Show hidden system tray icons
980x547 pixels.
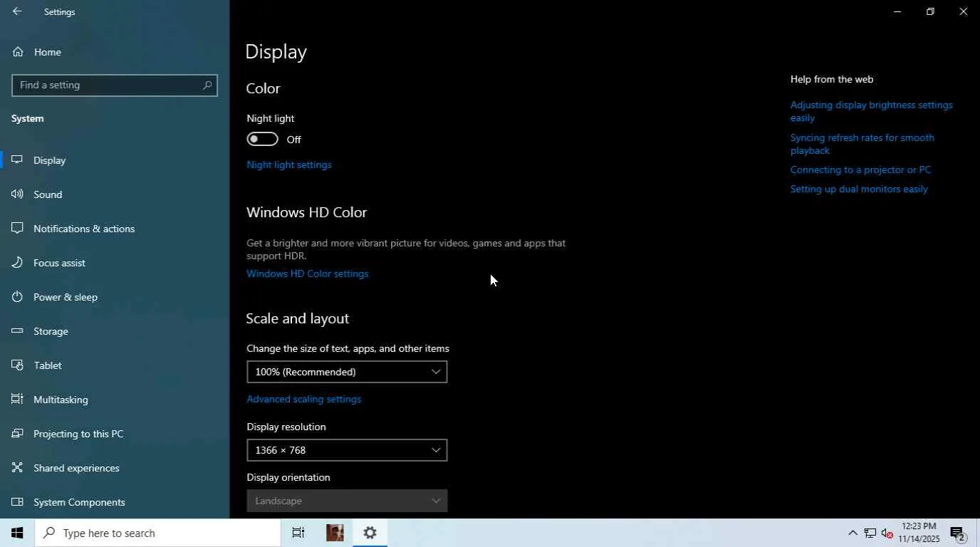pos(853,533)
